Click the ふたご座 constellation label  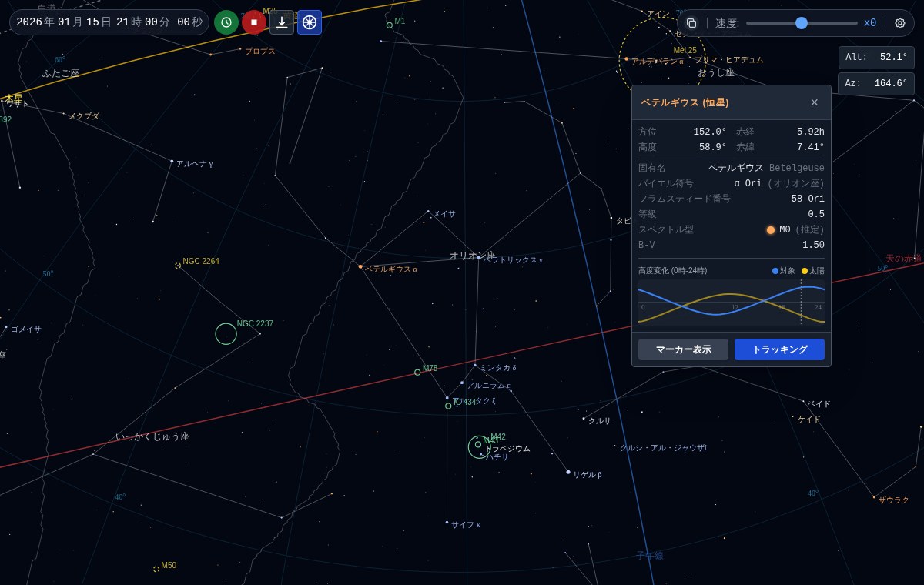pyautogui.click(x=61, y=73)
